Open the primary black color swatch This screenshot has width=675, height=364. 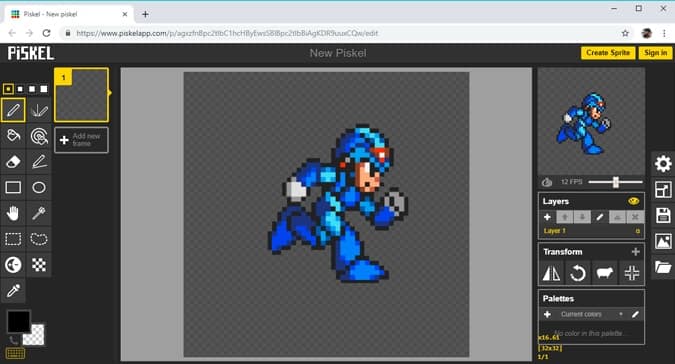(x=19, y=321)
